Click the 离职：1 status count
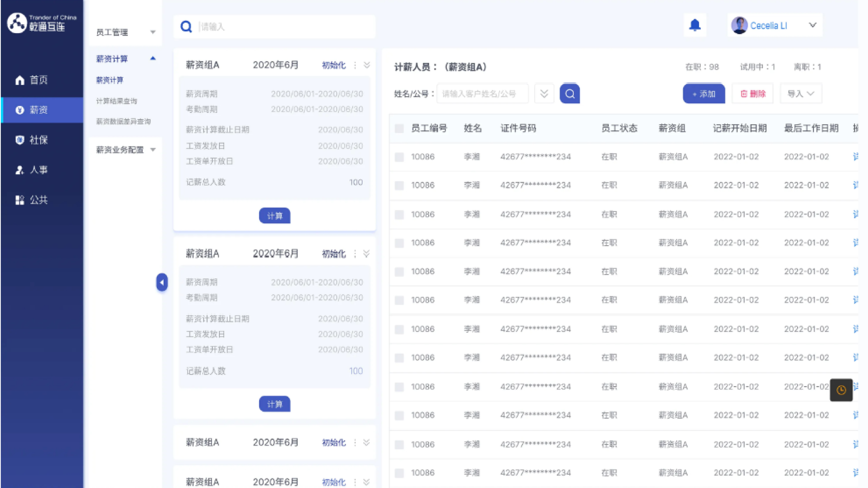This screenshot has height=488, width=868. (808, 67)
